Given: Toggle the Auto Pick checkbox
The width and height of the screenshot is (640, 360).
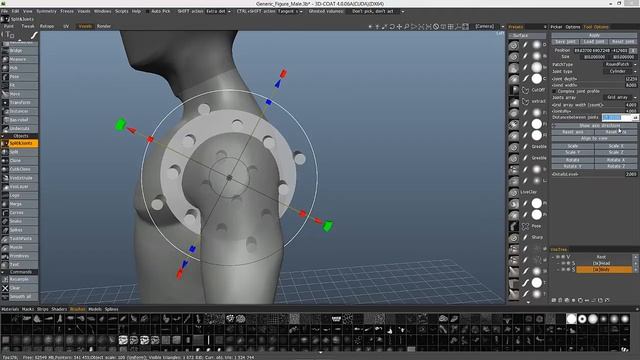Looking at the screenshot, I should pyautogui.click(x=148, y=11).
